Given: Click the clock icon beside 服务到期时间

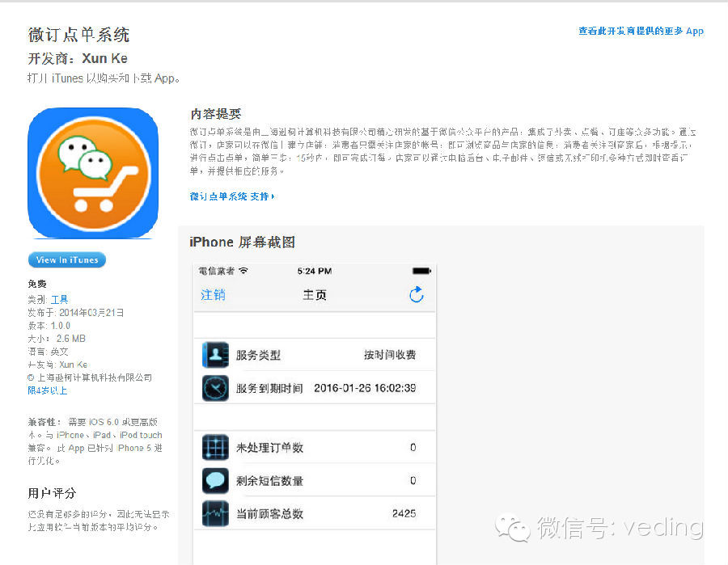Looking at the screenshot, I should click(215, 388).
